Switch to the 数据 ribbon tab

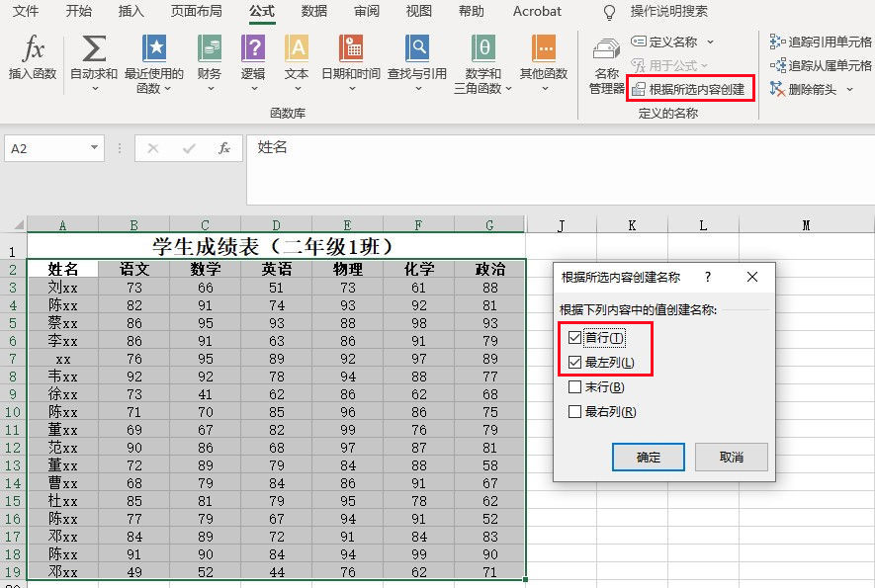coord(313,11)
